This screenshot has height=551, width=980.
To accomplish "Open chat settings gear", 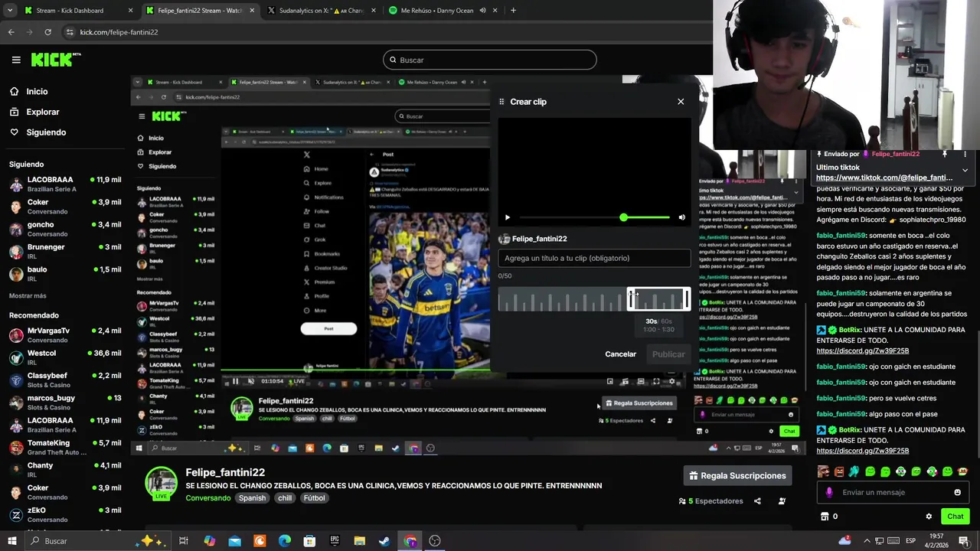I will coord(929,517).
